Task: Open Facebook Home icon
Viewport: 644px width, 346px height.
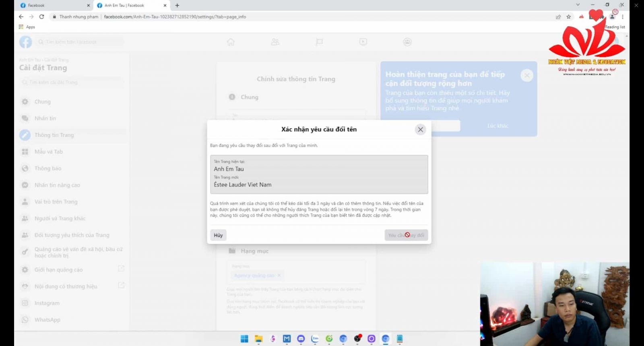Action: tap(231, 42)
